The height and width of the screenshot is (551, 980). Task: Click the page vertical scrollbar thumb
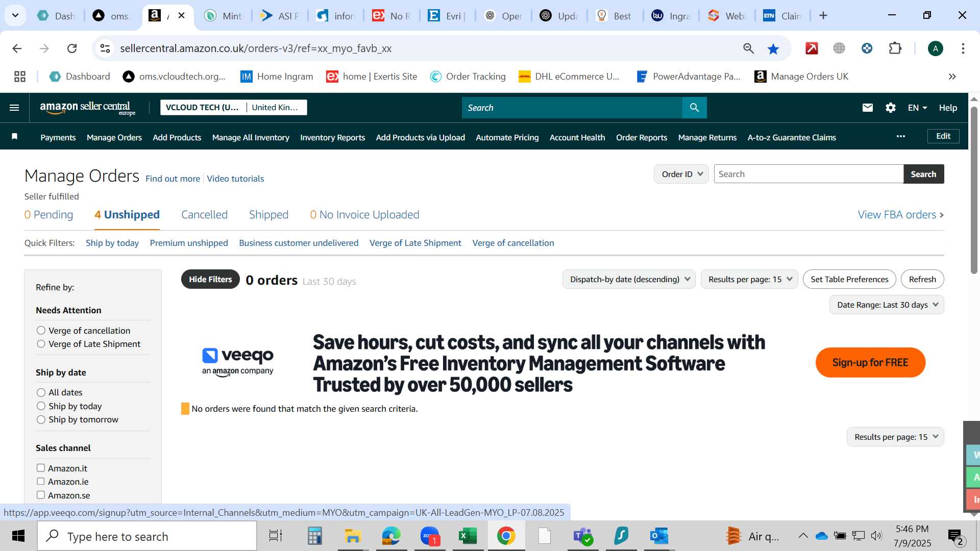[974, 190]
